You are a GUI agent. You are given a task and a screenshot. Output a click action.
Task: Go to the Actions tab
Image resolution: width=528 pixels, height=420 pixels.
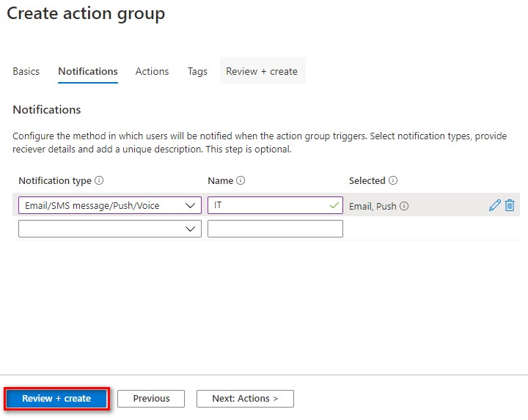point(152,71)
